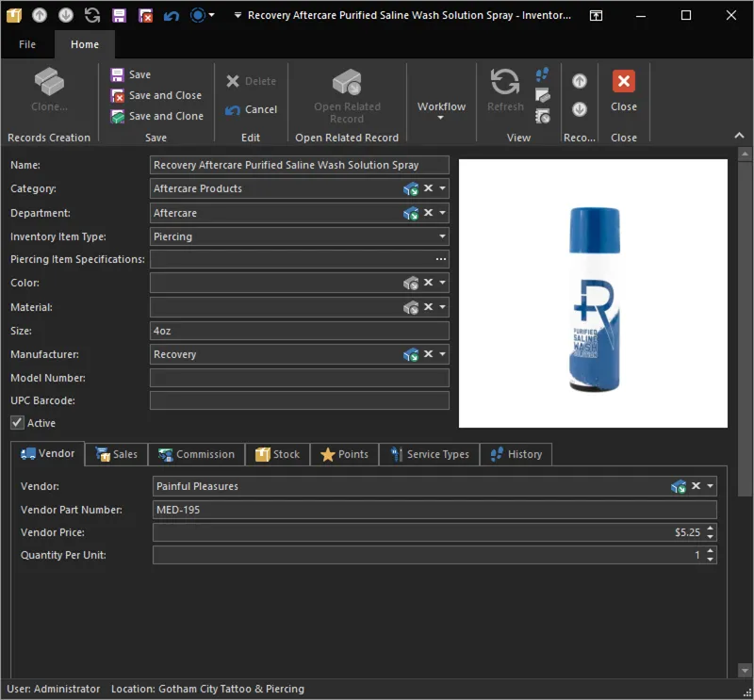
Task: Switch to the History tab
Action: click(516, 454)
